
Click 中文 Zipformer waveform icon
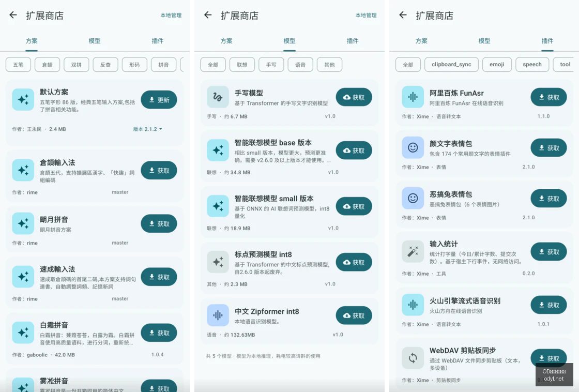click(x=218, y=315)
